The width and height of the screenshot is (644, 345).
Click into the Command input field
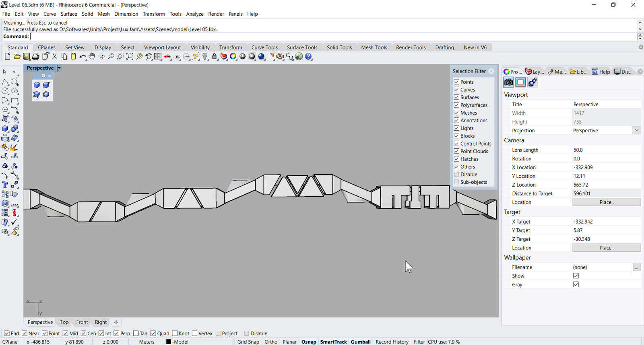[x=333, y=37]
